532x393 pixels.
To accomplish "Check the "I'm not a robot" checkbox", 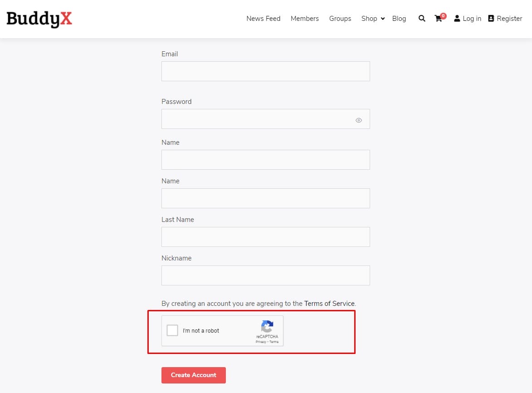I will coord(172,330).
